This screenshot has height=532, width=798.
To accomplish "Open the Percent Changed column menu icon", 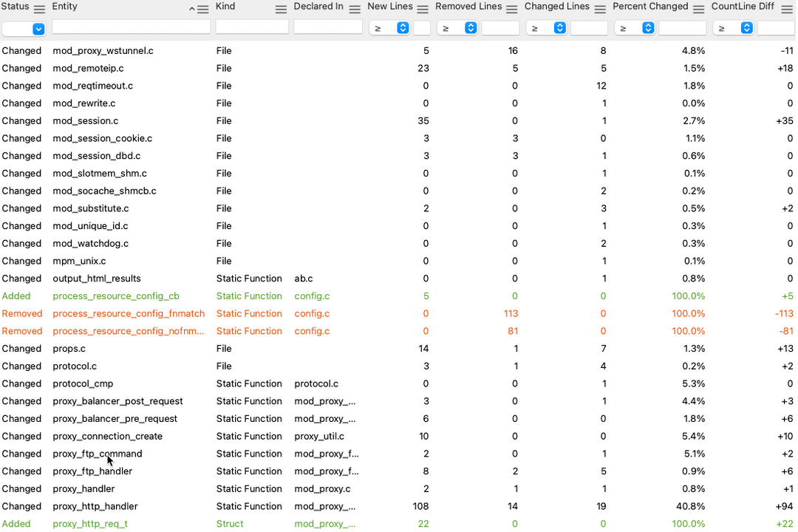I will point(698,9).
